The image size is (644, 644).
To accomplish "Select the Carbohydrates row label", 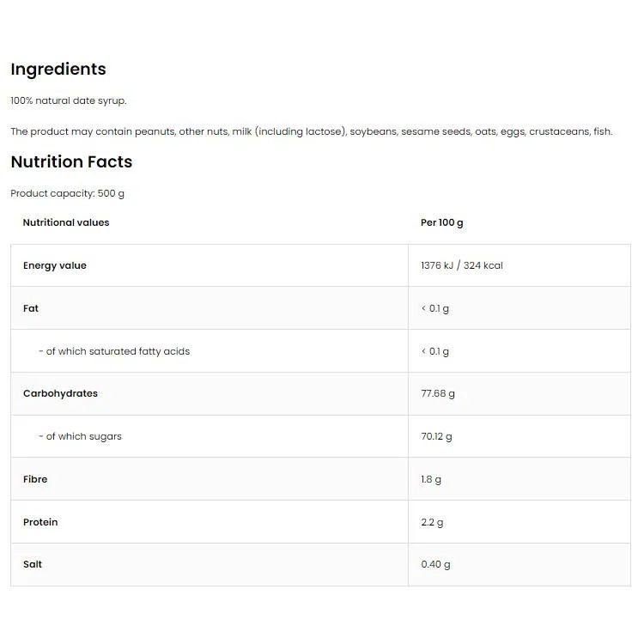I will click(x=60, y=393).
